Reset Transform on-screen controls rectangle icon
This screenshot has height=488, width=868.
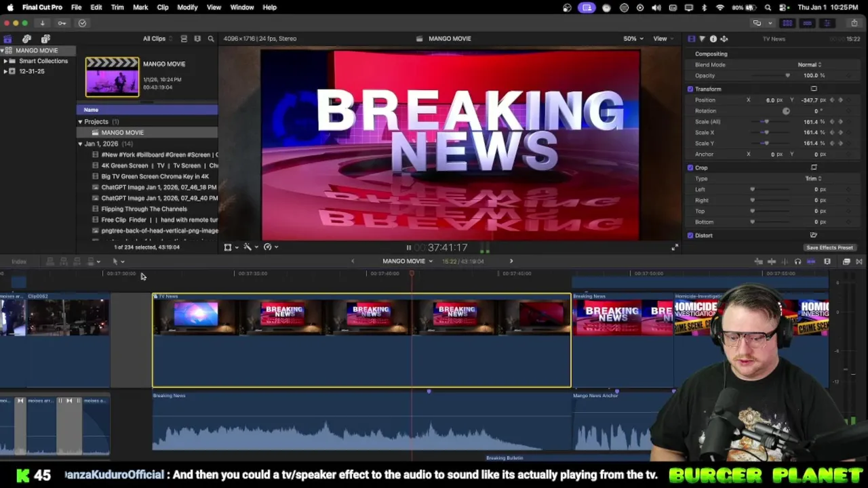pyautogui.click(x=814, y=89)
